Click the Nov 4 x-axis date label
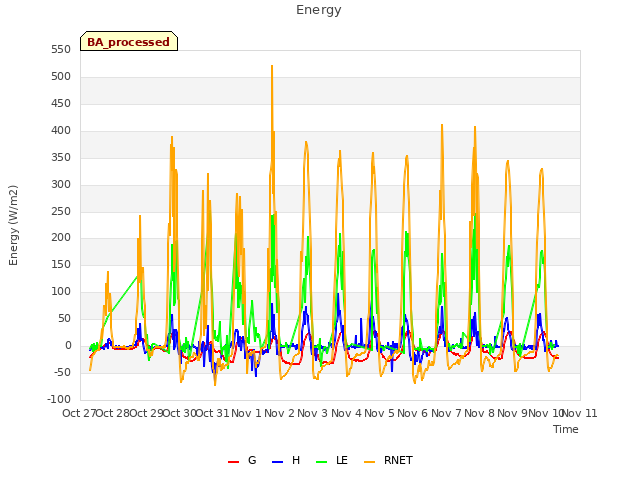 346,413
